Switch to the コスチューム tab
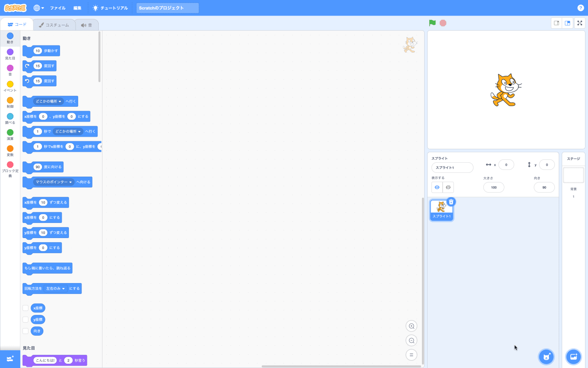Screen dimensions: 588x368 (54, 25)
